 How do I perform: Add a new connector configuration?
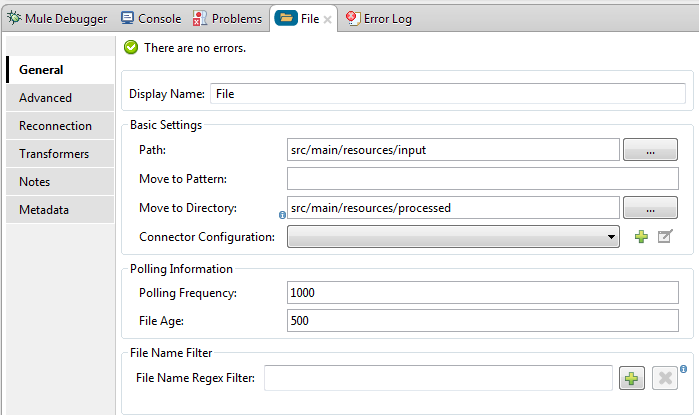(x=641, y=237)
